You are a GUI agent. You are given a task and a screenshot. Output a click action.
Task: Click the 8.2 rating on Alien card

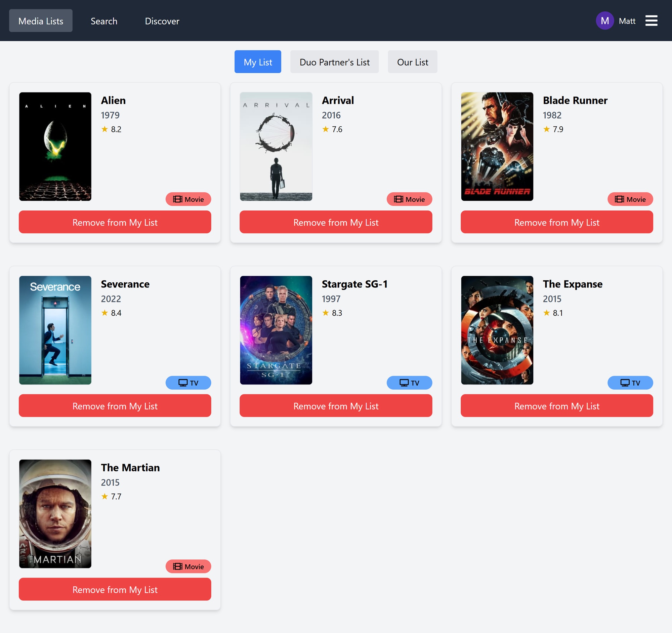[x=116, y=129]
